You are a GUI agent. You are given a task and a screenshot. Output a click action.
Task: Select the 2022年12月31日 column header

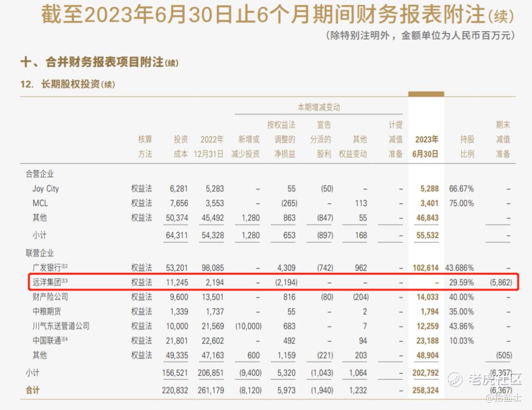click(209, 146)
